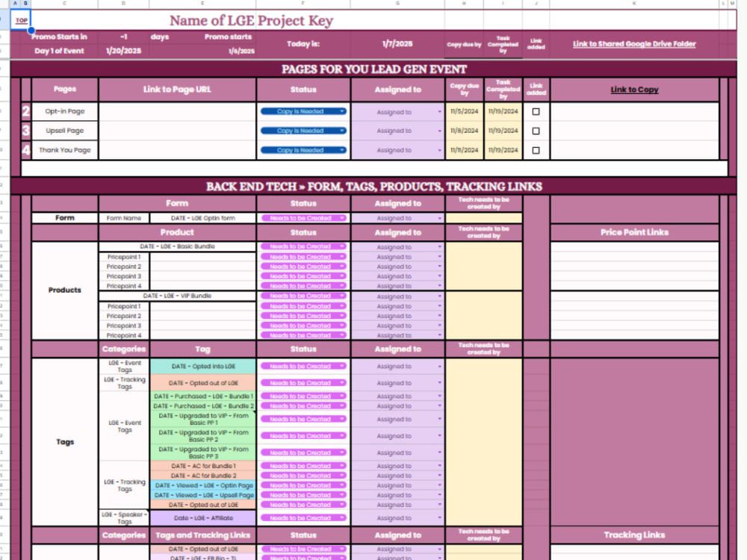747x560 pixels.
Task: Open the Assigned to dropdown for Opt-in Page
Action: [397, 112]
